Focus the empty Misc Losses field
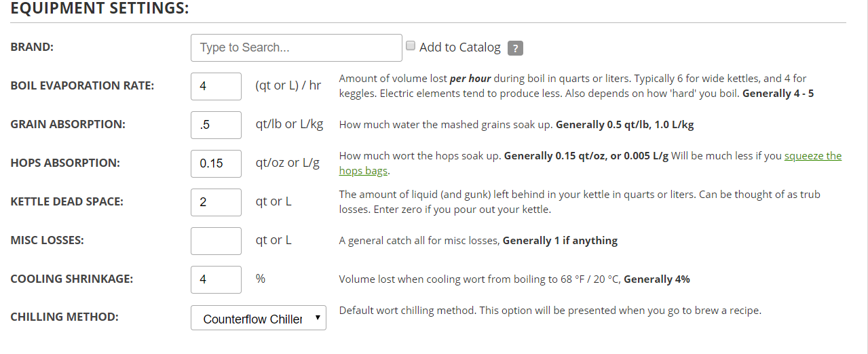The width and height of the screenshot is (868, 354). 216,241
